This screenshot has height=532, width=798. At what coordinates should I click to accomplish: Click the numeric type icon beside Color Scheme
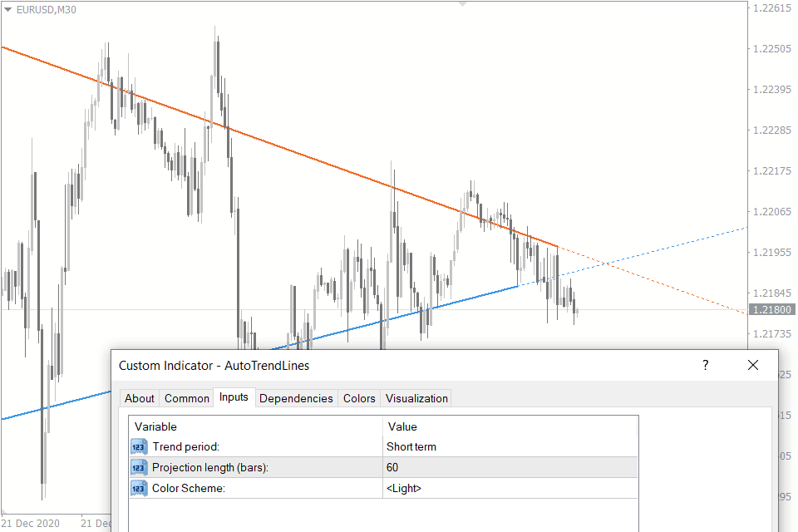138,488
